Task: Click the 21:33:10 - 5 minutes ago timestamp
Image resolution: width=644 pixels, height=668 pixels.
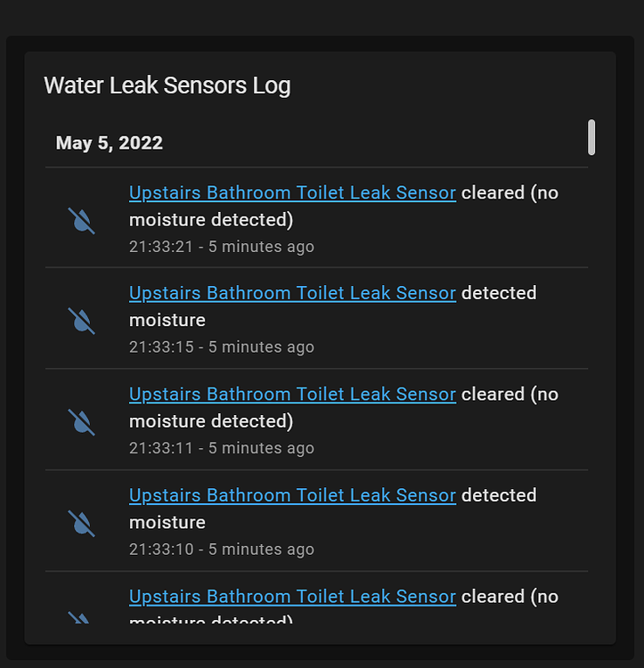Action: coord(222,550)
